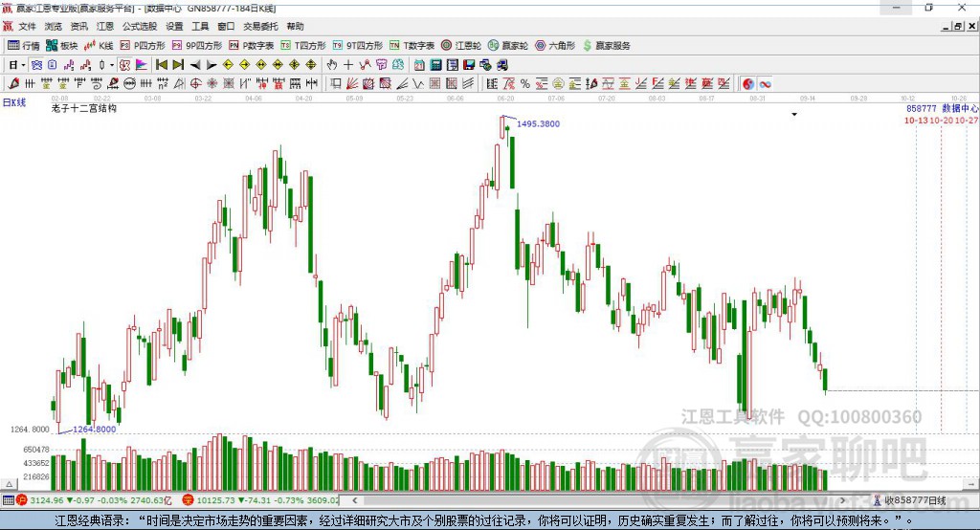Open the 交易委托 menu
Screen dimensions: 980x530
pos(260,26)
